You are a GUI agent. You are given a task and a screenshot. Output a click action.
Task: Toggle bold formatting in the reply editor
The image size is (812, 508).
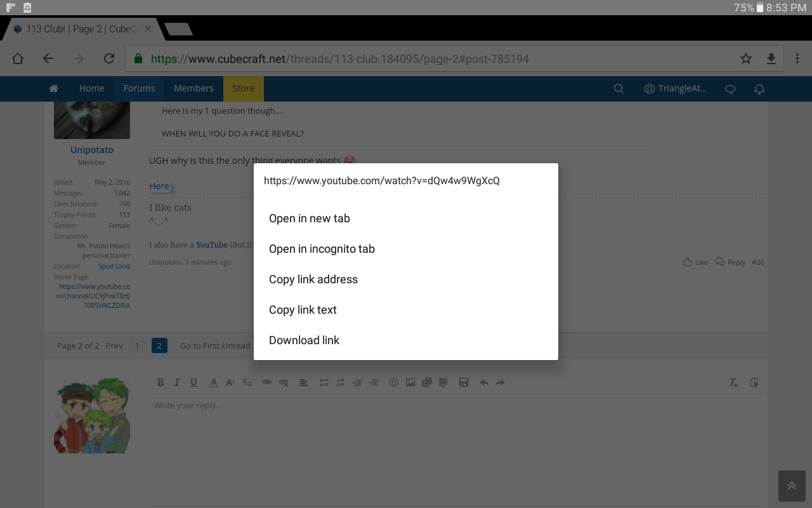[160, 382]
